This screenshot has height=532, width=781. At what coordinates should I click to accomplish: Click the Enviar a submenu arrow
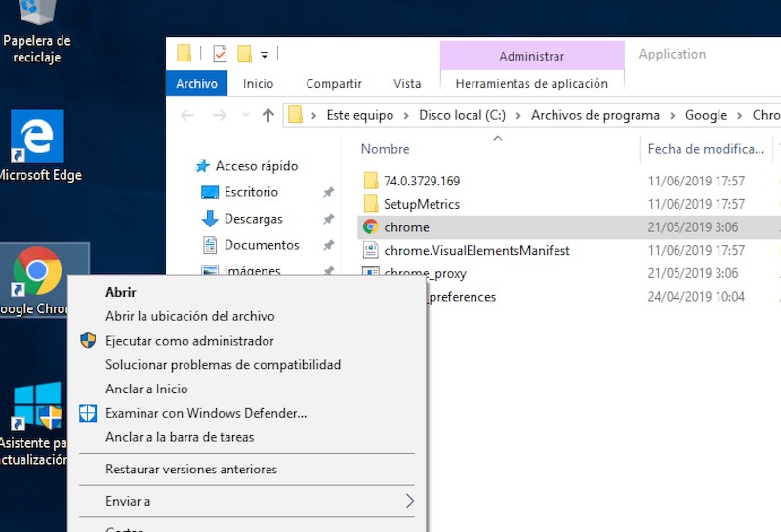click(x=409, y=501)
